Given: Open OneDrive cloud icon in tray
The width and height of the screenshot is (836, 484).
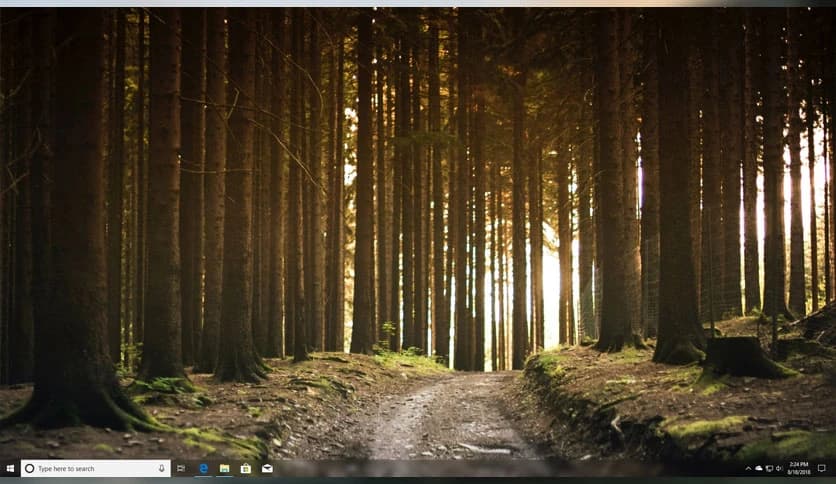Looking at the screenshot, I should [759, 469].
